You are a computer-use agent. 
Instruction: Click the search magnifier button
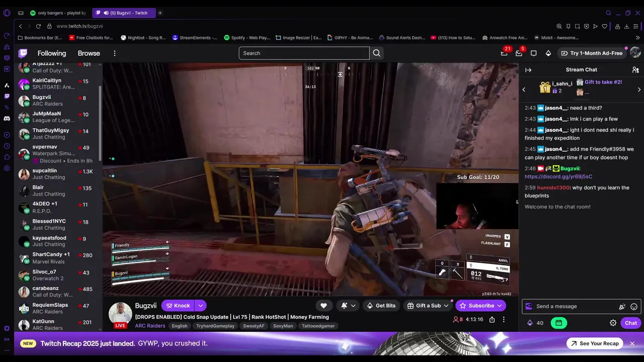(376, 53)
